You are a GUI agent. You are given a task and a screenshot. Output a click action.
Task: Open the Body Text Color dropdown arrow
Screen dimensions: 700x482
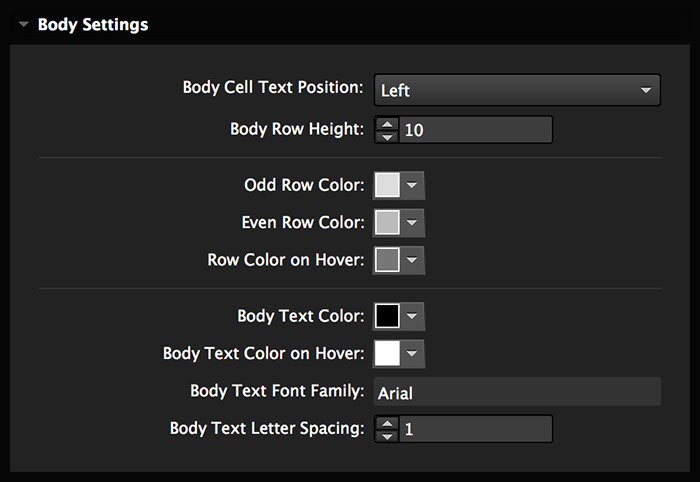click(x=412, y=316)
